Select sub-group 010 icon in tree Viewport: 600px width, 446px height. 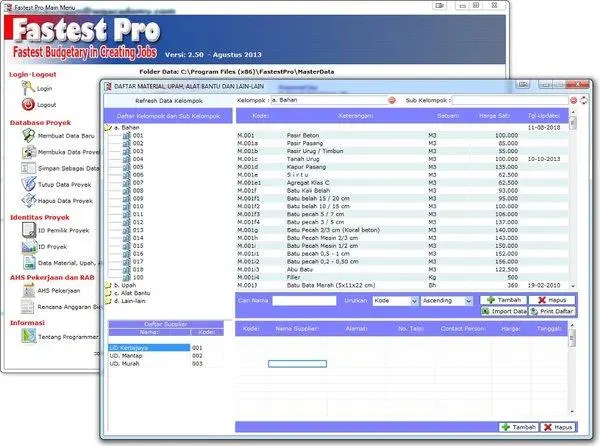coord(127,206)
